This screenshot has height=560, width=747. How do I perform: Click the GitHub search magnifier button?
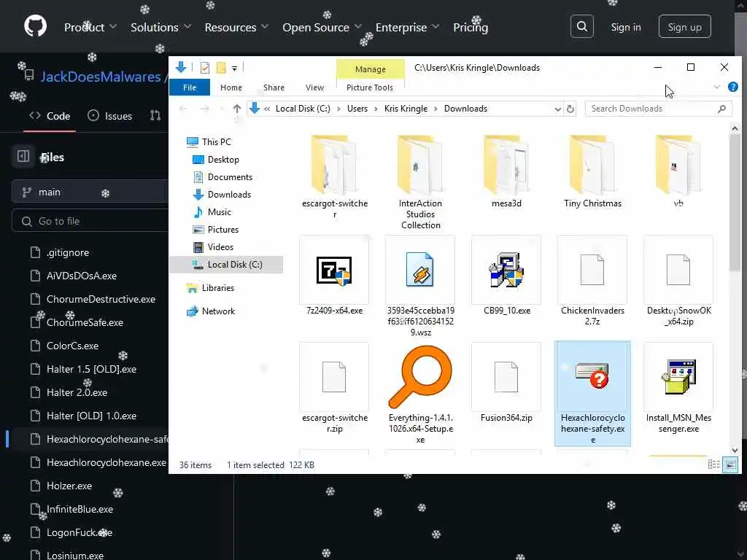[581, 26]
